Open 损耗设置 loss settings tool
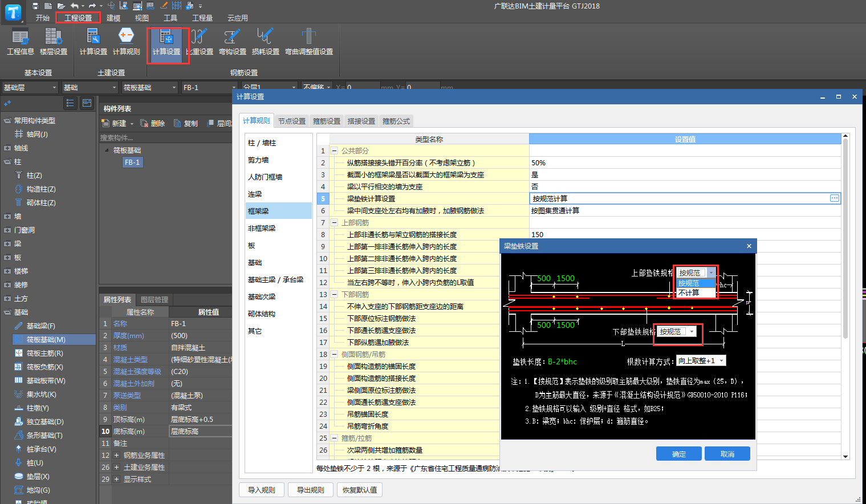 [x=266, y=42]
